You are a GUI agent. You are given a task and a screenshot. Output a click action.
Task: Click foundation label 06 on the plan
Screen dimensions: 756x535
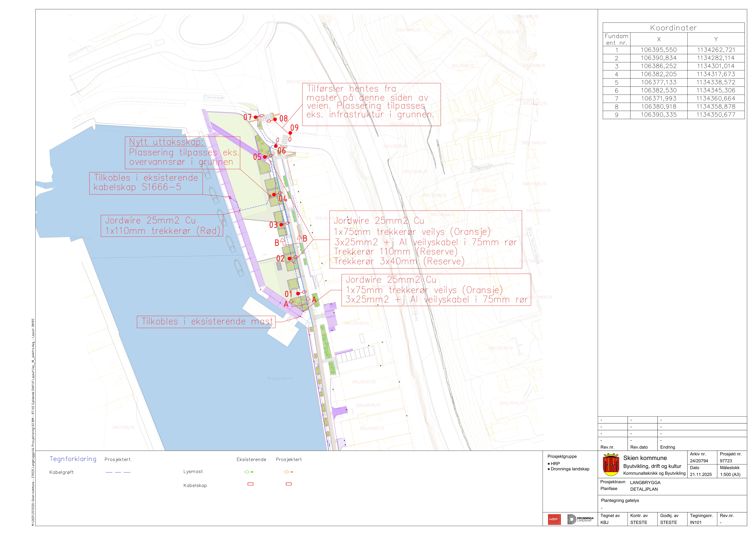282,151
